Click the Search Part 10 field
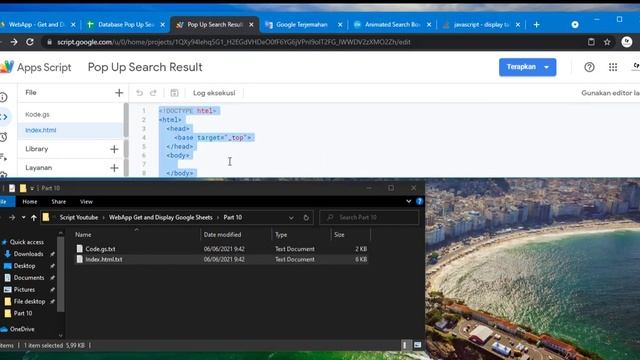 point(369,218)
